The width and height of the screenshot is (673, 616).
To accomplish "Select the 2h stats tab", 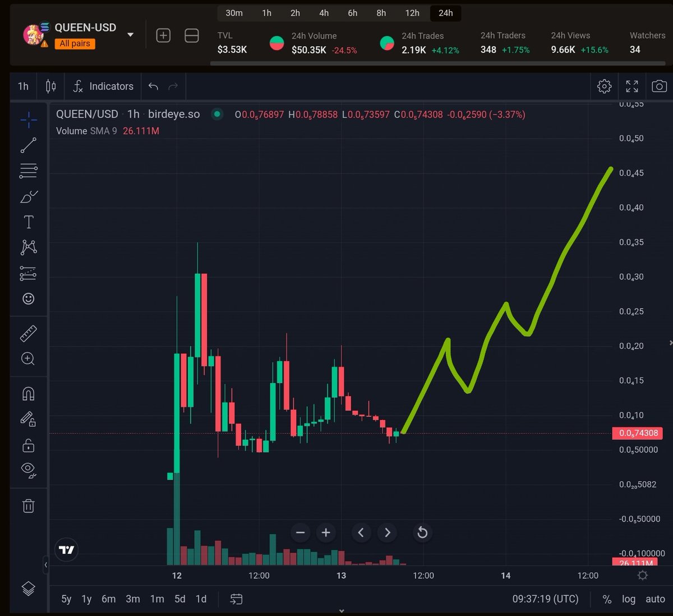I will [x=296, y=13].
